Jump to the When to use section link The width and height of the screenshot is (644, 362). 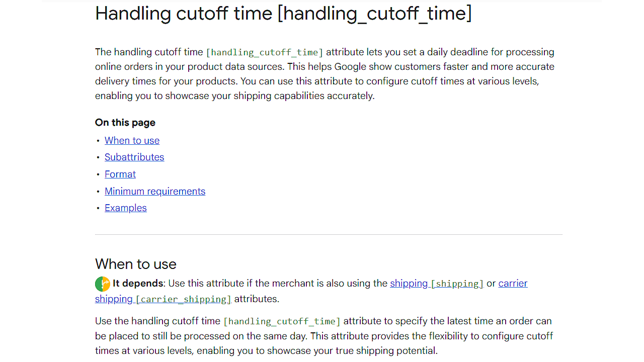point(132,140)
